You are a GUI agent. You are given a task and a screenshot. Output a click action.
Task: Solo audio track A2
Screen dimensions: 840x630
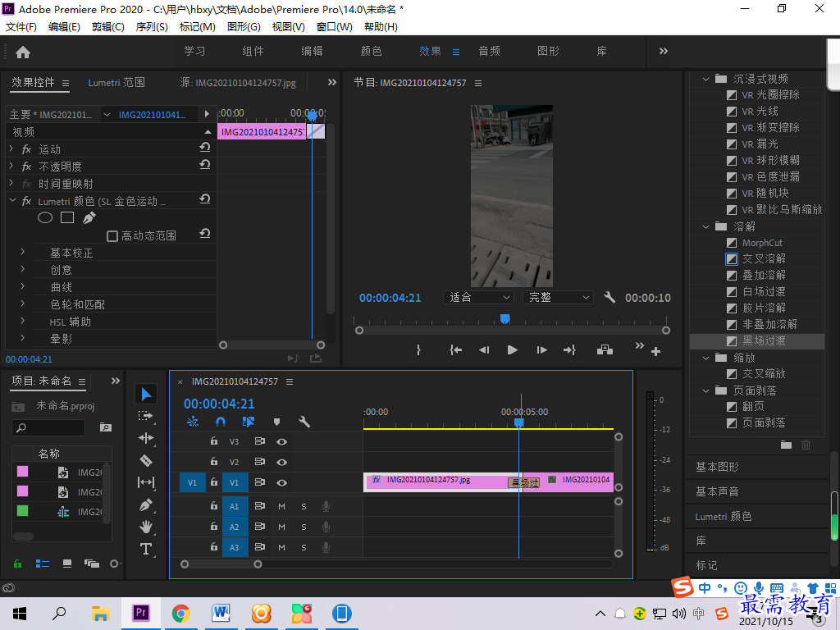coord(304,527)
